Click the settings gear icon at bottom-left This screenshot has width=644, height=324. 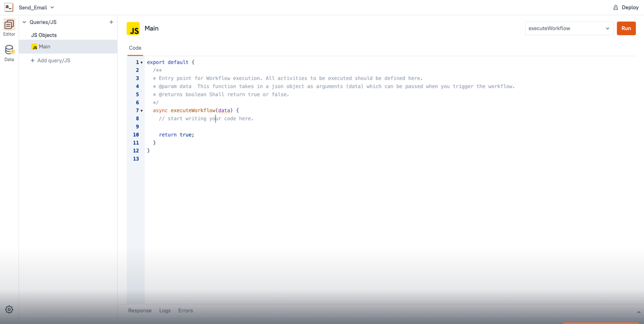[x=9, y=309]
